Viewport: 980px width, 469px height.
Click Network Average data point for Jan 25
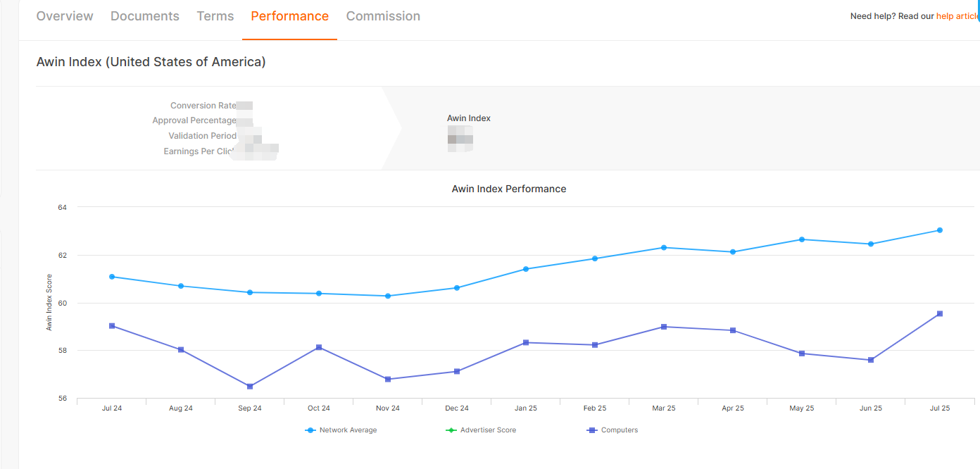(526, 269)
